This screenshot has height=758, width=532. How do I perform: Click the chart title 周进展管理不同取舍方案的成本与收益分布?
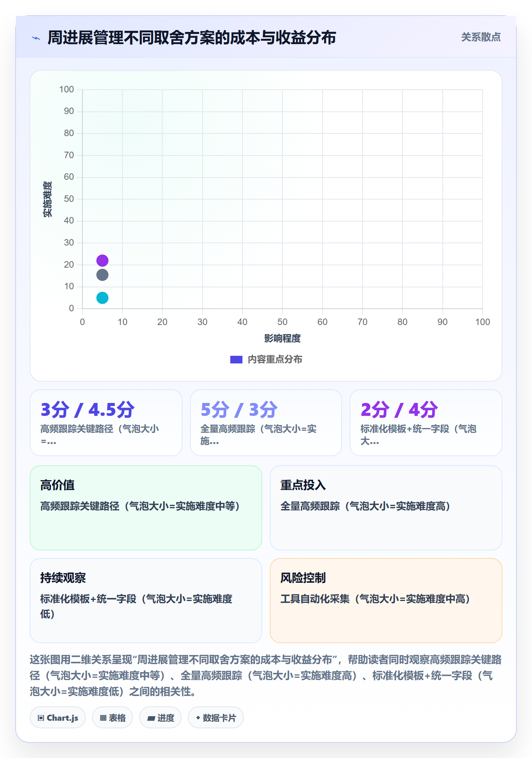(x=192, y=38)
